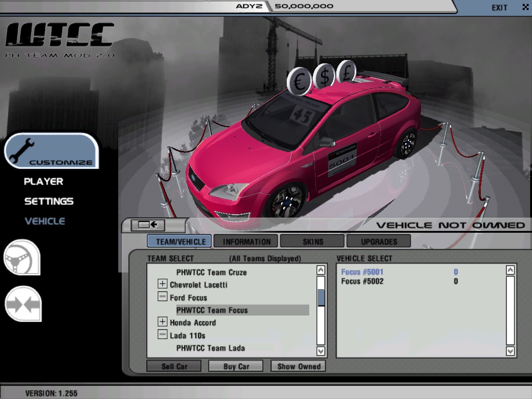Click the Buy Car button
Screen dimensions: 532x399
pos(236,366)
